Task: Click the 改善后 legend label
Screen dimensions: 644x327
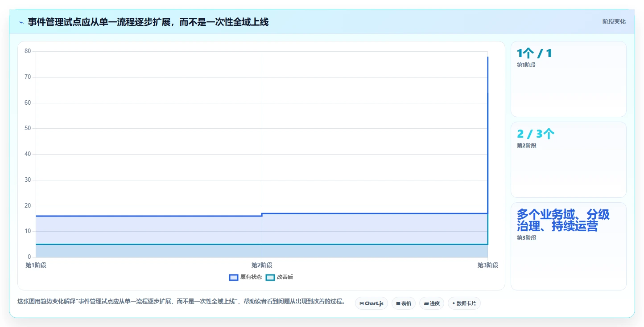Action: (x=285, y=277)
